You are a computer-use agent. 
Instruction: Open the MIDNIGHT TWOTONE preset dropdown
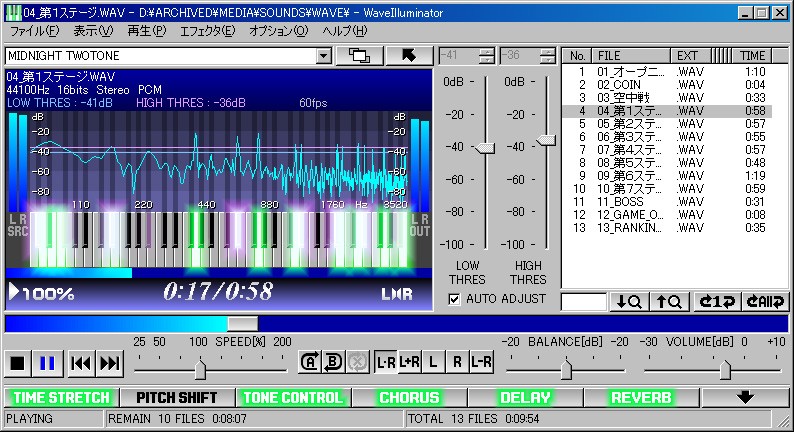tap(323, 56)
